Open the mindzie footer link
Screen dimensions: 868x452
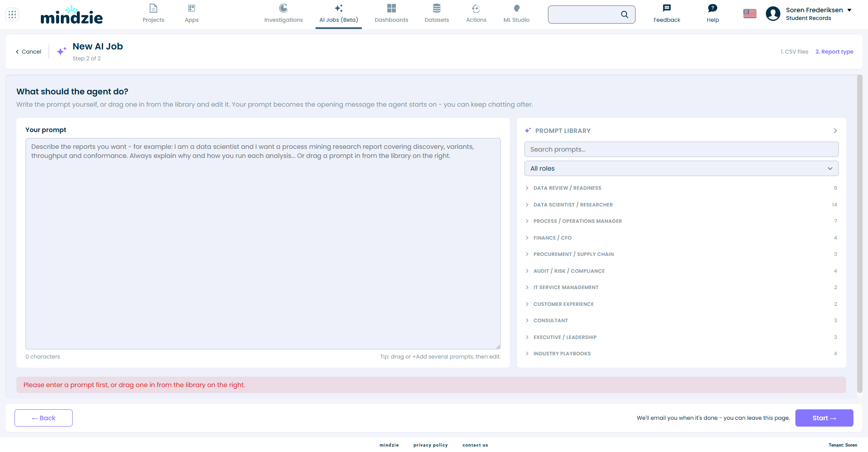tap(389, 445)
